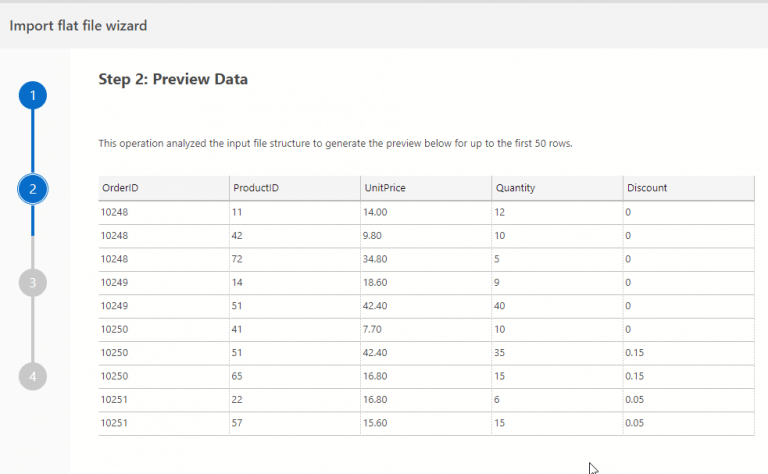Jump to step 4 wizard circle

tap(33, 376)
